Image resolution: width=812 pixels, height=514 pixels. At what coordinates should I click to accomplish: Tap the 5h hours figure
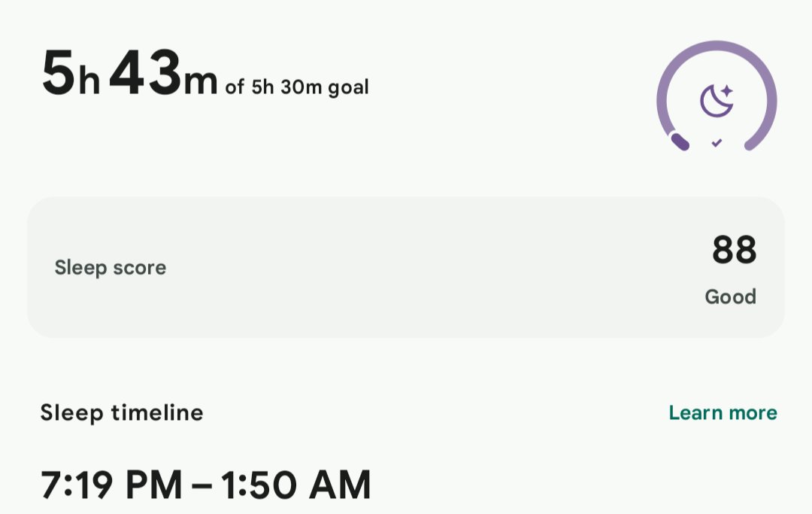point(71,72)
